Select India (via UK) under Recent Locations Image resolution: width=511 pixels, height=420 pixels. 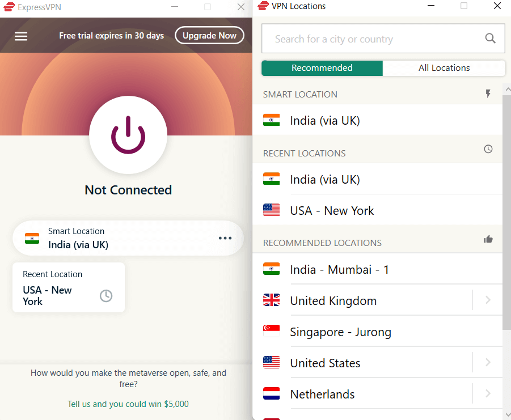pos(377,179)
